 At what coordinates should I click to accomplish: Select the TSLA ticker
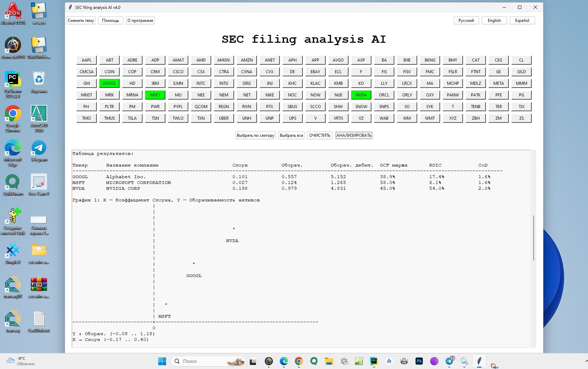(x=132, y=118)
